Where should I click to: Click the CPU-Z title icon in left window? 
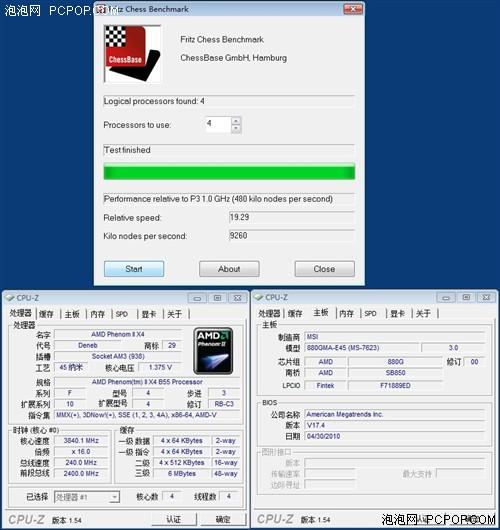pos(10,298)
